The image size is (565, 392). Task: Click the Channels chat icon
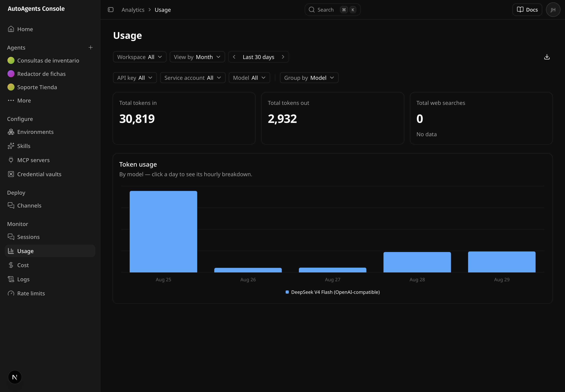point(11,205)
